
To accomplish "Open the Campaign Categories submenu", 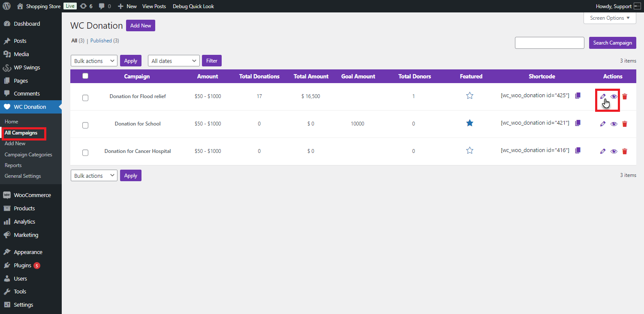I will click(28, 155).
